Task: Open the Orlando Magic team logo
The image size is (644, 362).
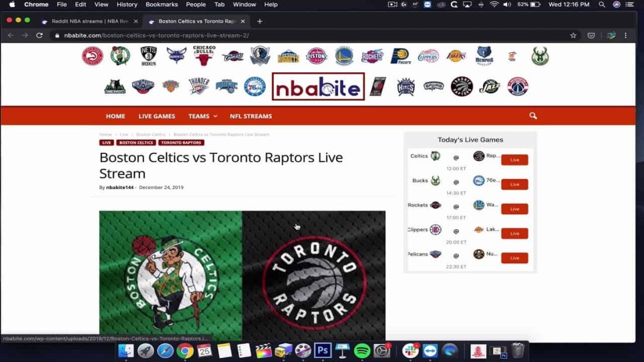Action: coord(227,86)
